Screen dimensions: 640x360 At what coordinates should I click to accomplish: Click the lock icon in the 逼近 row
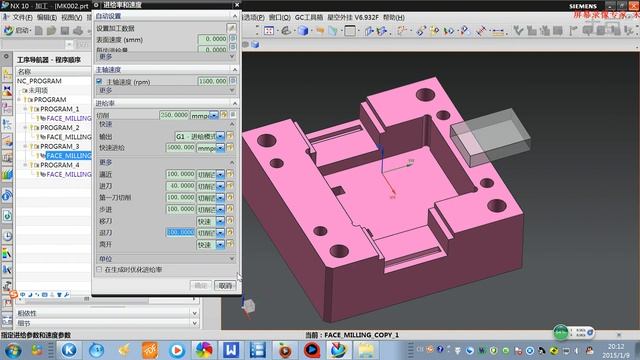tap(230, 174)
